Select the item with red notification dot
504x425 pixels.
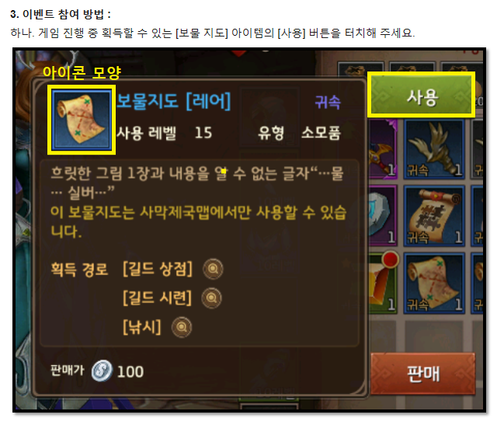(383, 284)
